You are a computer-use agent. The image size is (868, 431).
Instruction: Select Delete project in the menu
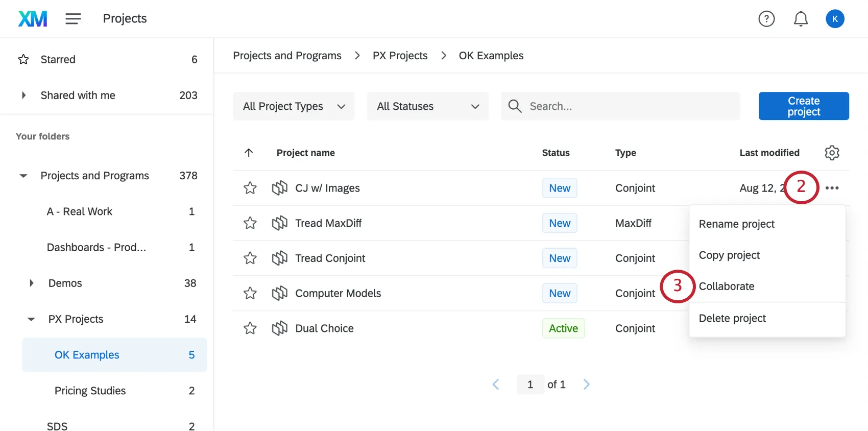click(732, 318)
